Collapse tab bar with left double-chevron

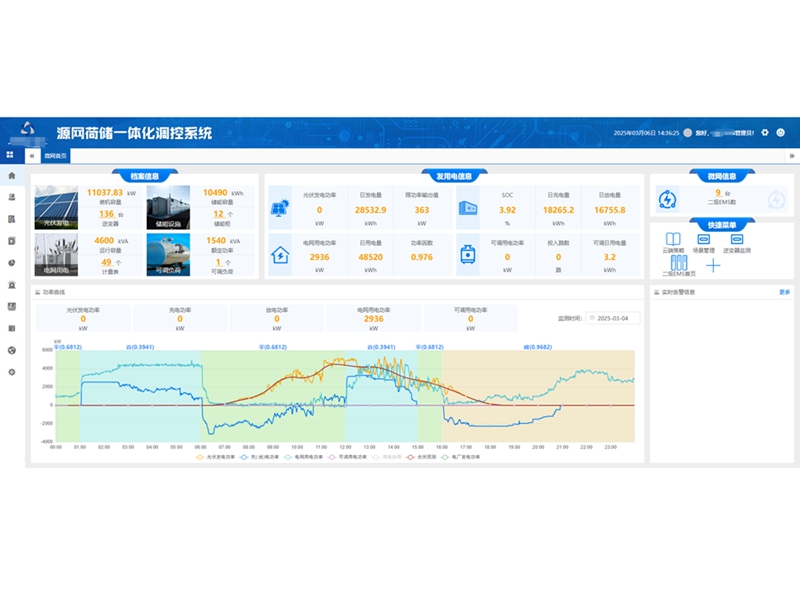coord(32,156)
